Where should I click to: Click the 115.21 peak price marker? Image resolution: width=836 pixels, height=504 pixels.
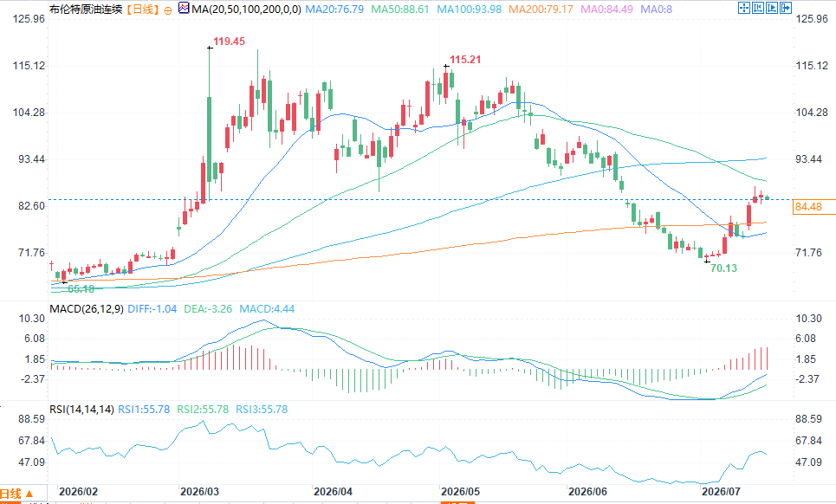465,60
